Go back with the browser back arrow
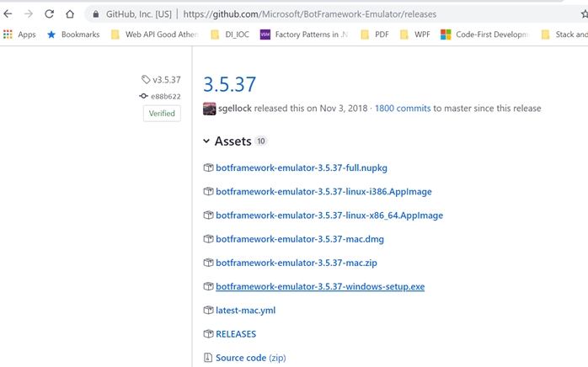The width and height of the screenshot is (588, 367). 8,14
